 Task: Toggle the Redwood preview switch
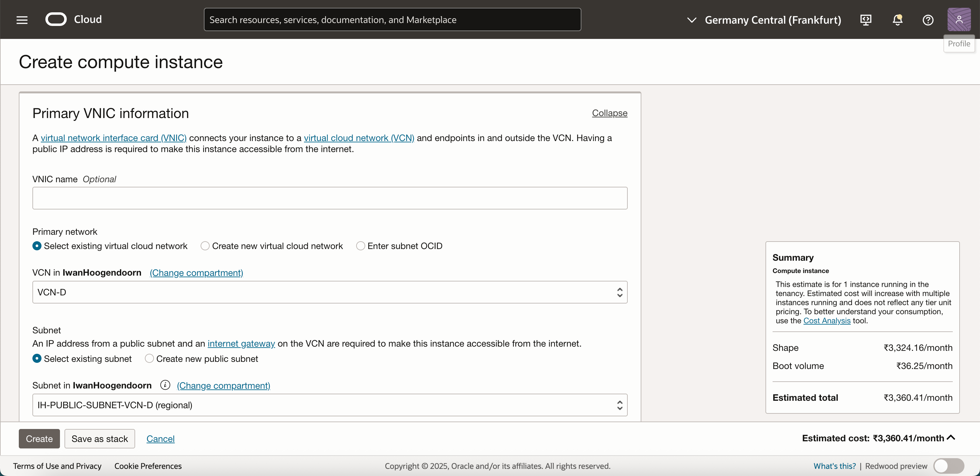click(948, 466)
